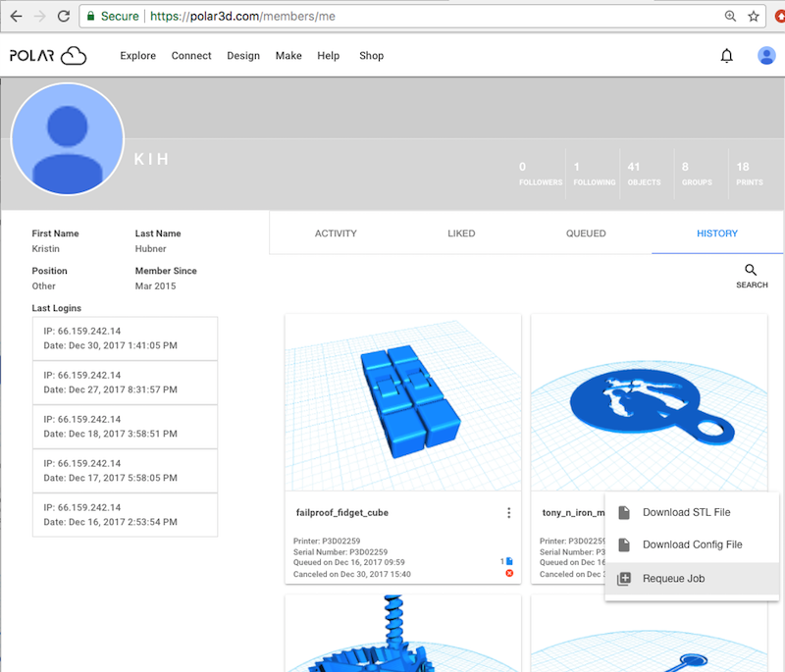
Task: Click the Requeue Job plus icon
Action: pyautogui.click(x=624, y=579)
